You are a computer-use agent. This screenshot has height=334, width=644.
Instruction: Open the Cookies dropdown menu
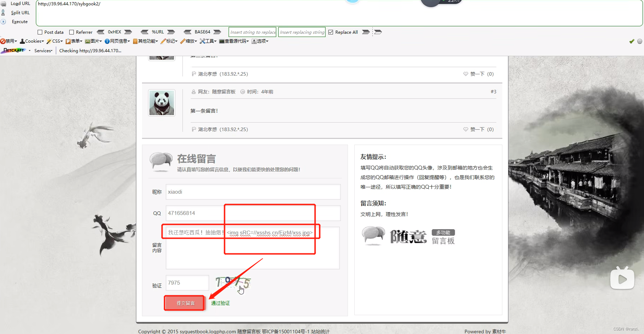(x=32, y=41)
